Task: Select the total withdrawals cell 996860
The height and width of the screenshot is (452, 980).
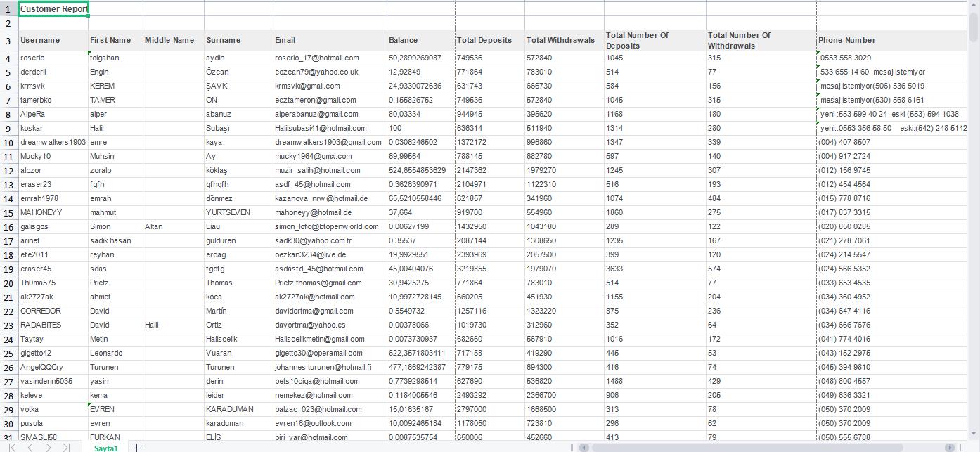Action: (565, 142)
